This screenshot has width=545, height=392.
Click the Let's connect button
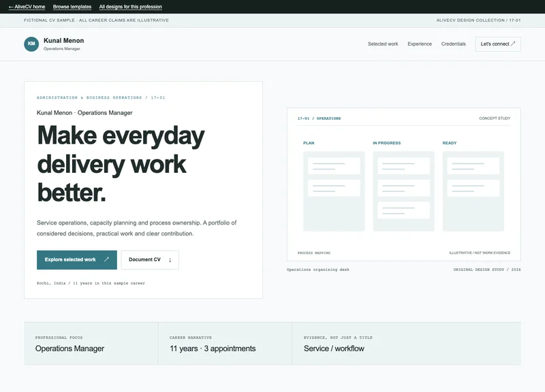coord(498,44)
